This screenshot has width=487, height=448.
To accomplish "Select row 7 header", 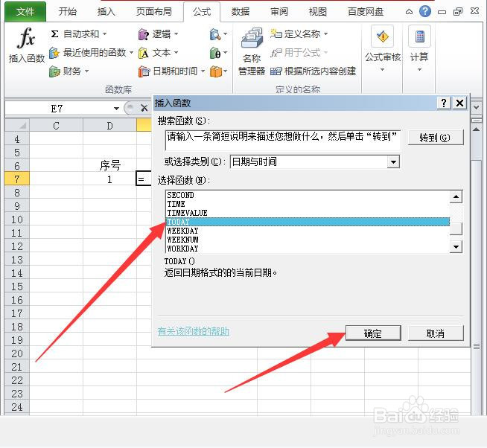I will (17, 179).
